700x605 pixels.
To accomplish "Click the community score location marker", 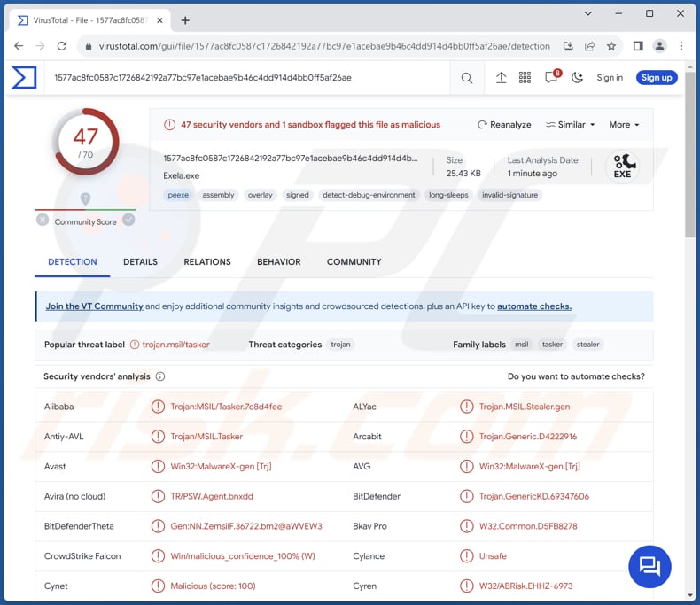I will (85, 198).
